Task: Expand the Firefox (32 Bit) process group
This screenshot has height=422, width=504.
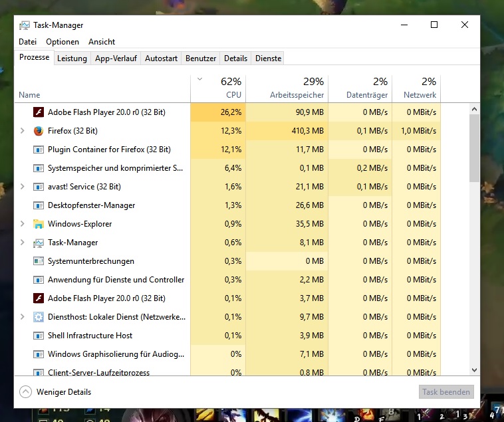Action: point(22,131)
